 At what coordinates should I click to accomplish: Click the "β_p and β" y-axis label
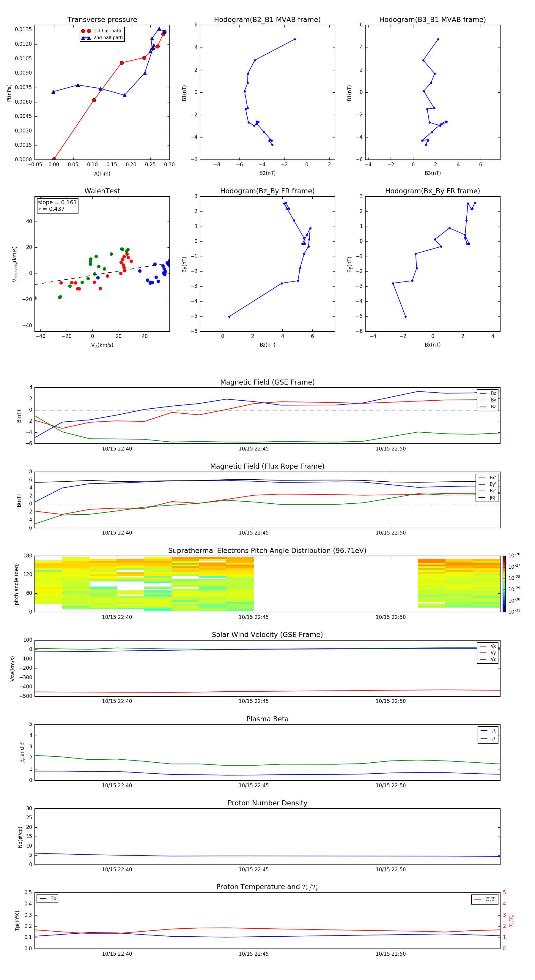point(22,753)
